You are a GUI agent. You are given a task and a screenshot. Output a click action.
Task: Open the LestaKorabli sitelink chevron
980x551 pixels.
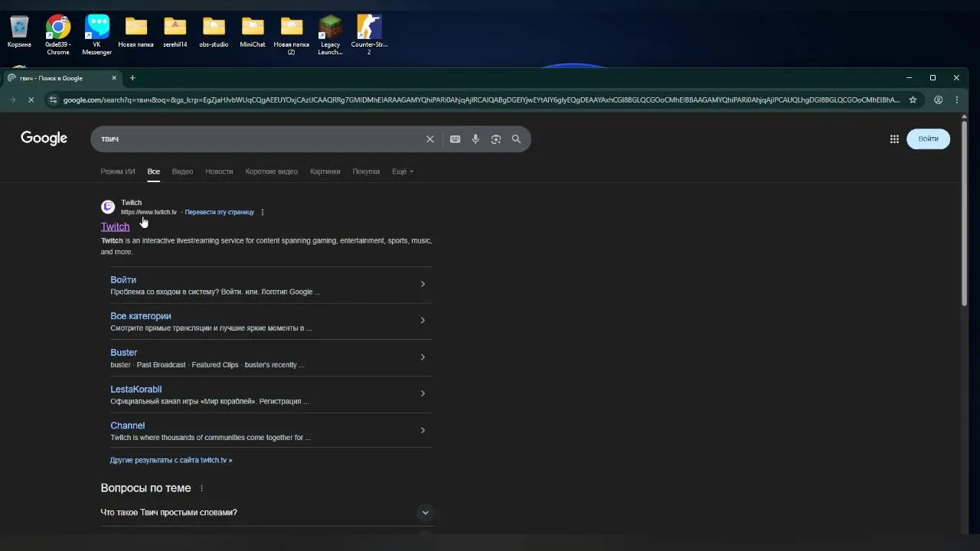click(x=423, y=393)
